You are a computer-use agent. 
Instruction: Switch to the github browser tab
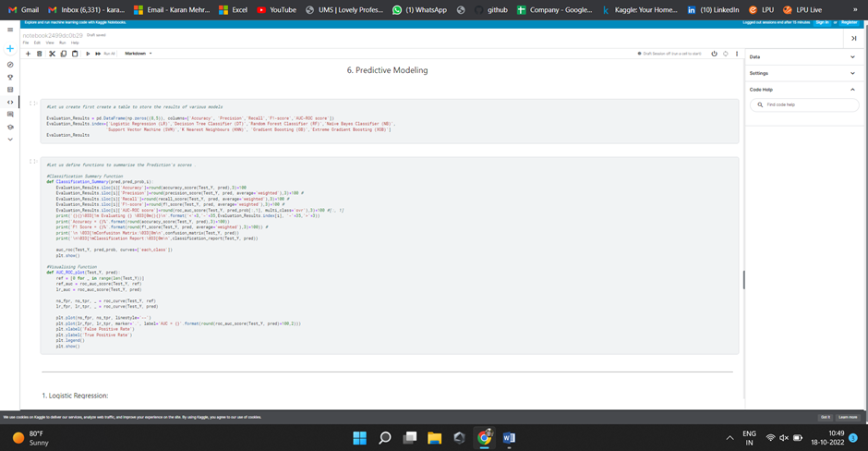491,10
